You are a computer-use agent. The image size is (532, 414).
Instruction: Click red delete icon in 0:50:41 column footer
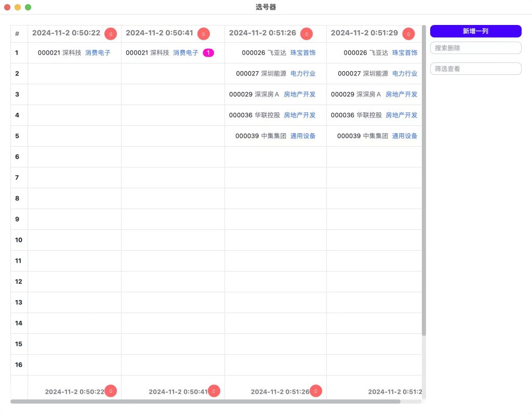click(214, 391)
